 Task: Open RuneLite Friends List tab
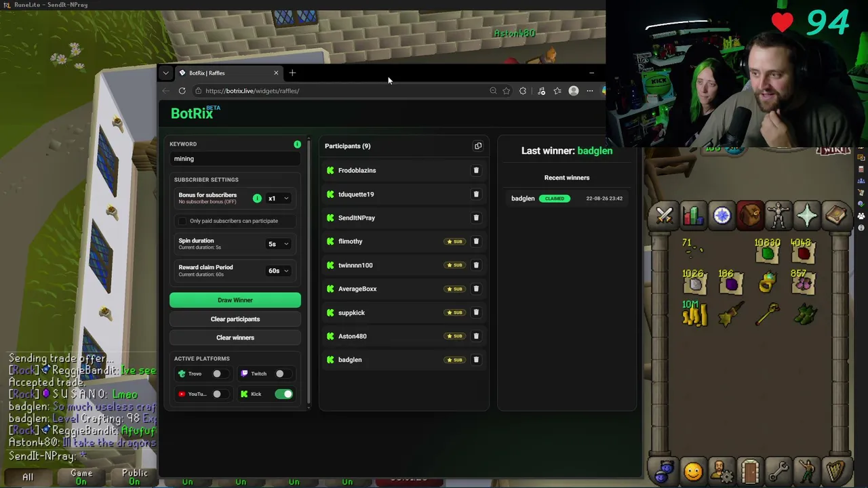point(665,471)
